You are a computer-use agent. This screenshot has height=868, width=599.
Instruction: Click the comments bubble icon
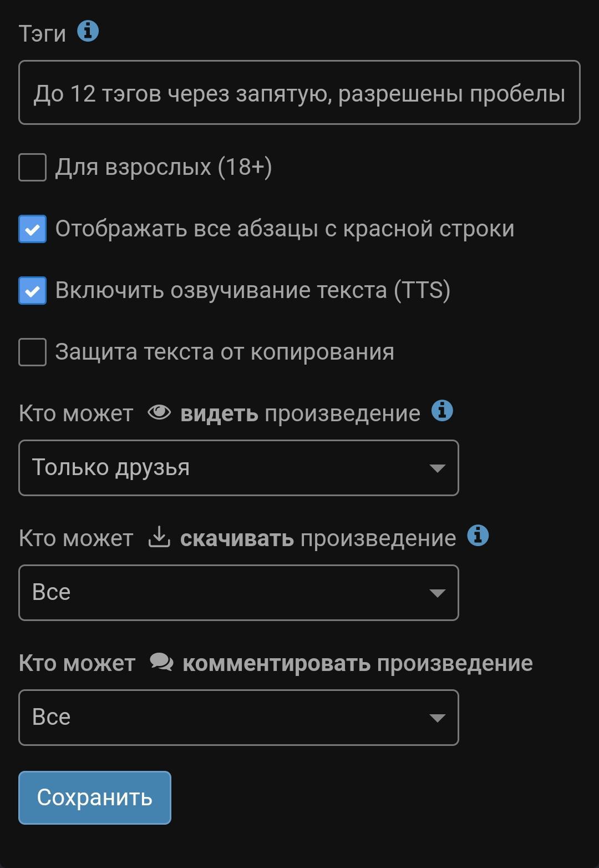pos(161,662)
